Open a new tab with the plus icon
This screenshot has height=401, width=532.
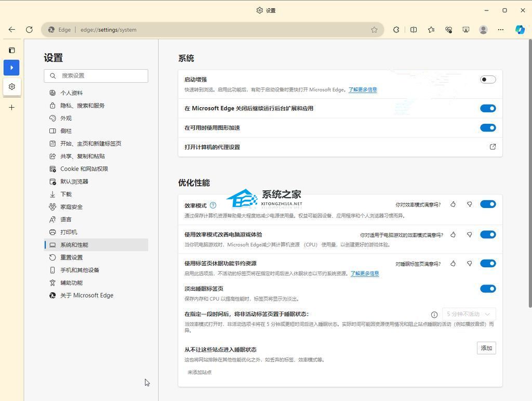pyautogui.click(x=11, y=108)
